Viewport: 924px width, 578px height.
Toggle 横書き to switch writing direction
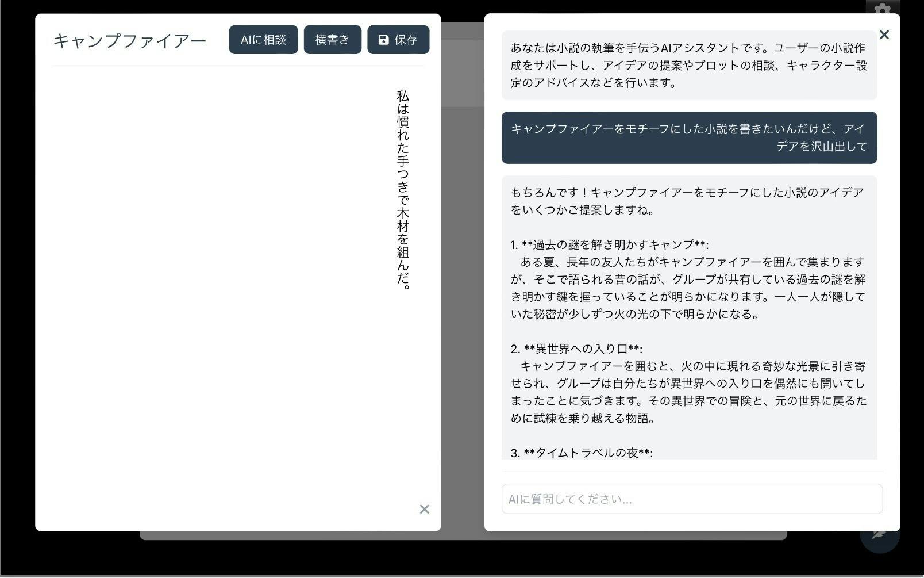coord(332,39)
